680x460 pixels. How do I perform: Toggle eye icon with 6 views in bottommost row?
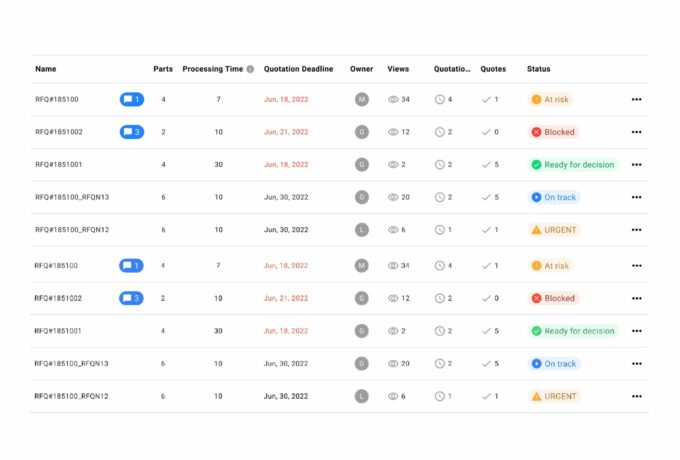[393, 396]
